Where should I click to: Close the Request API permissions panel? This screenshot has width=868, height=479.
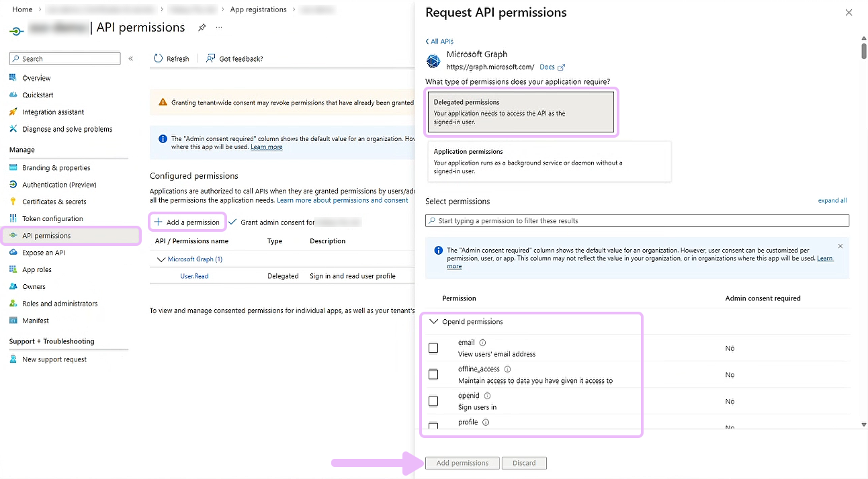coord(849,13)
